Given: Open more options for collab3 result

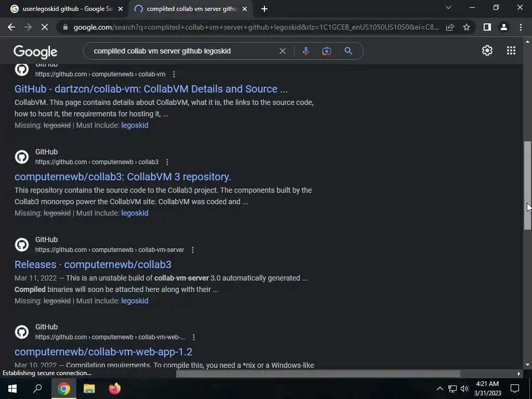Looking at the screenshot, I should 167,162.
